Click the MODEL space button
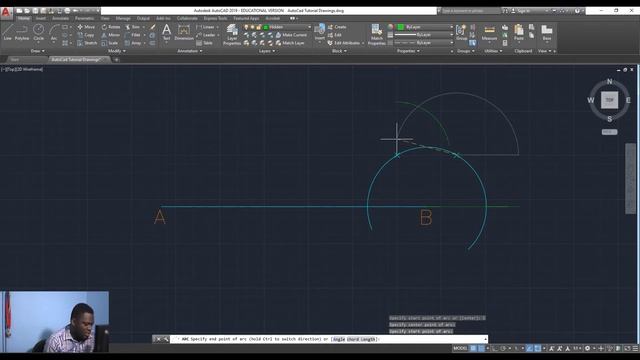 pos(460,348)
